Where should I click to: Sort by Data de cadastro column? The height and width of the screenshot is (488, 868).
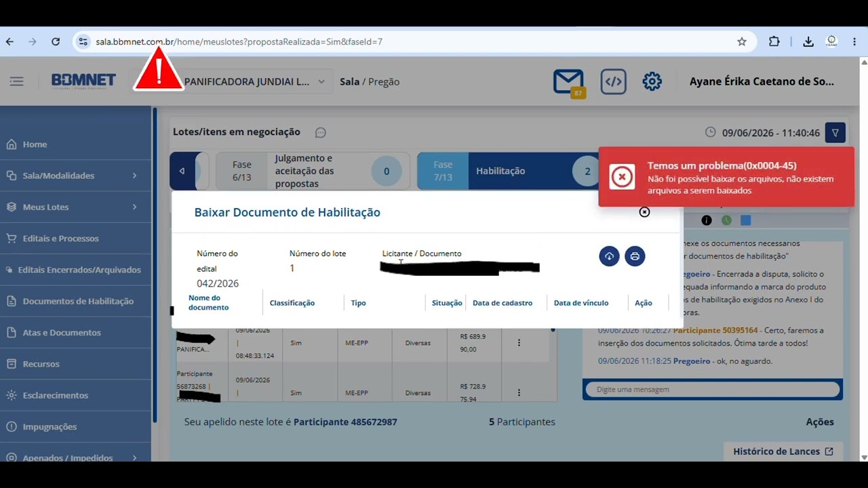click(502, 303)
